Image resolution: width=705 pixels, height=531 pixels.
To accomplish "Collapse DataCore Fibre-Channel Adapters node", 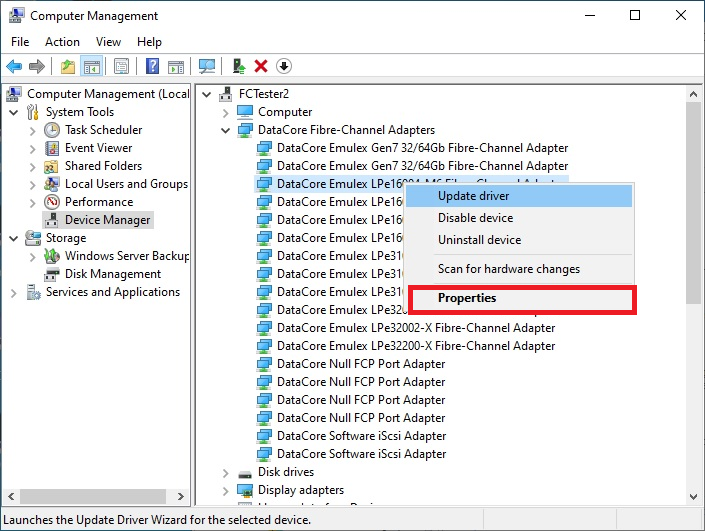I will [x=227, y=130].
